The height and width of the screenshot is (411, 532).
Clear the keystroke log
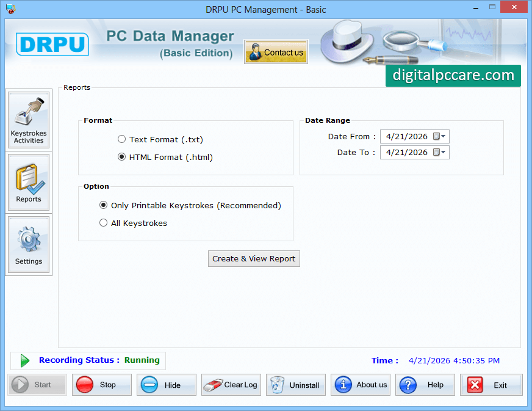tap(231, 385)
